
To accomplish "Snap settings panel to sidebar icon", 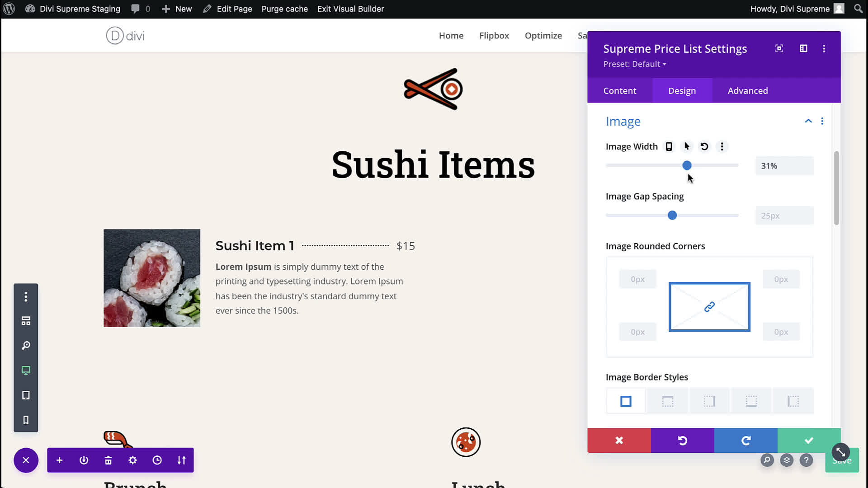I will [x=803, y=48].
